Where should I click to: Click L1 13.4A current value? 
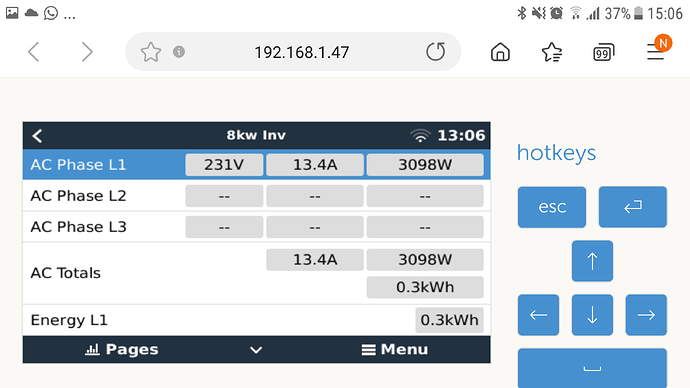[x=315, y=165]
